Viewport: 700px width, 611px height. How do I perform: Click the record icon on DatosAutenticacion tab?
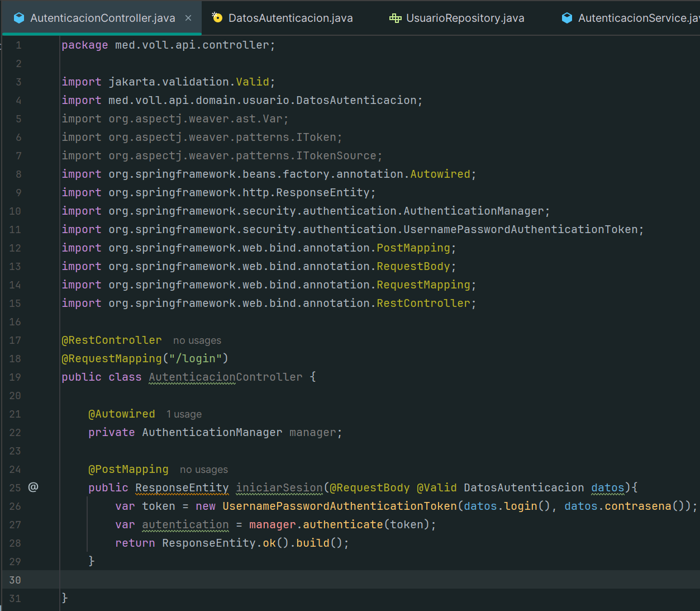pyautogui.click(x=217, y=18)
